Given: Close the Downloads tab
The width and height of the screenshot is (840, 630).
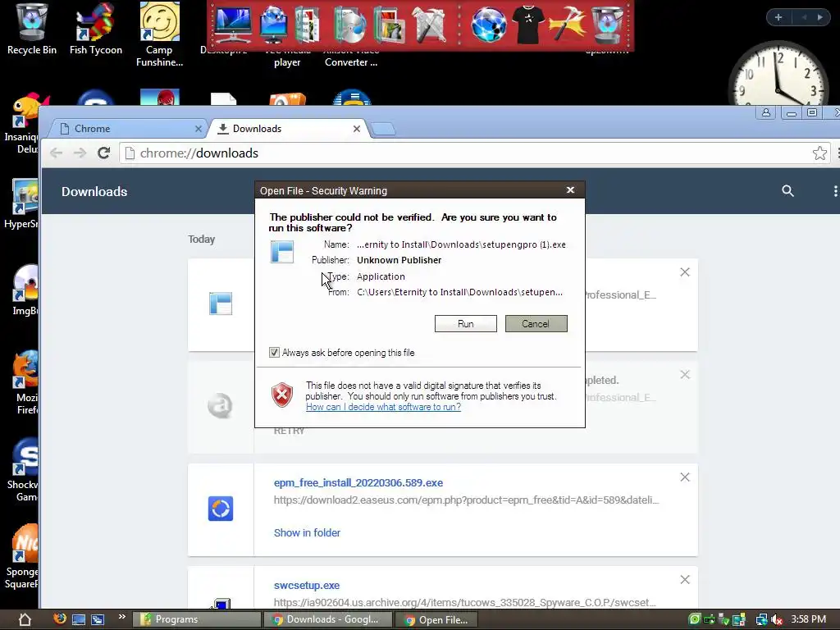Looking at the screenshot, I should coord(357,129).
